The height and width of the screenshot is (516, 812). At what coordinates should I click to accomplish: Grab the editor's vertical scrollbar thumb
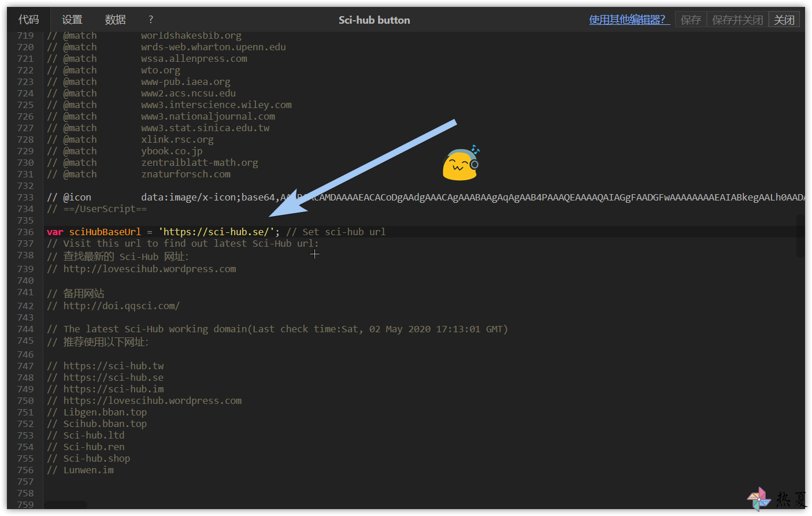[800, 236]
